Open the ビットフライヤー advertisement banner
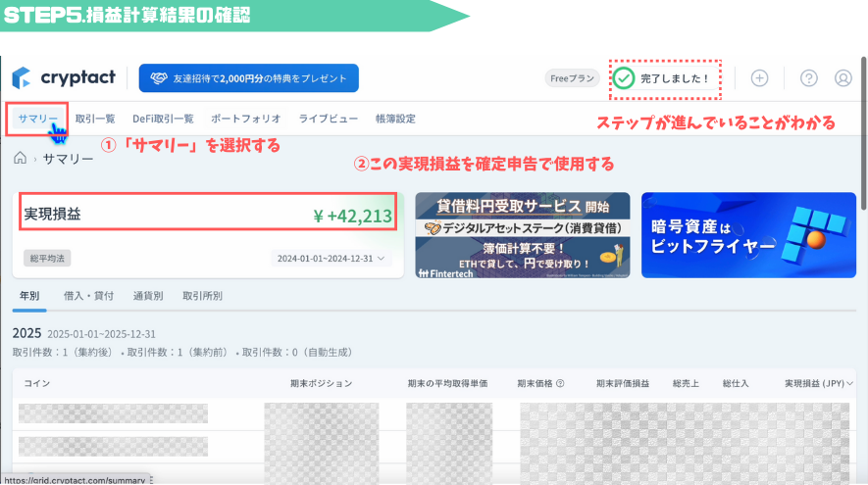 point(748,234)
